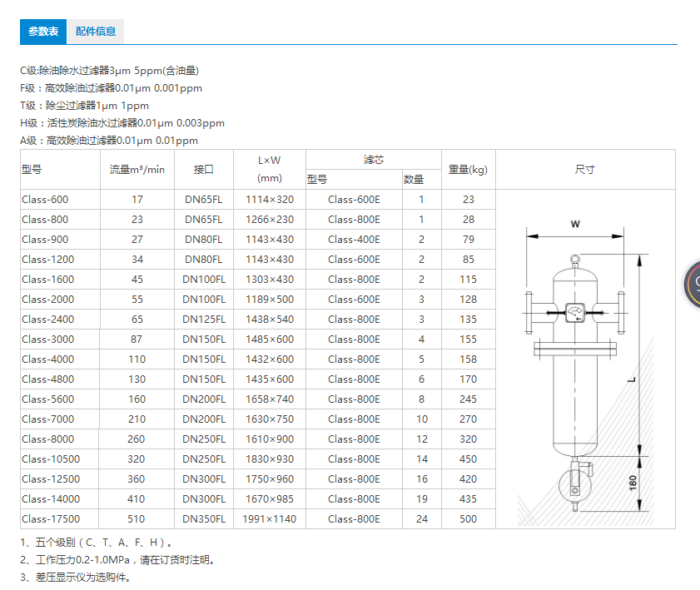Click the 流量m³/min column header
Screen dimensions: 700x590
(137, 170)
